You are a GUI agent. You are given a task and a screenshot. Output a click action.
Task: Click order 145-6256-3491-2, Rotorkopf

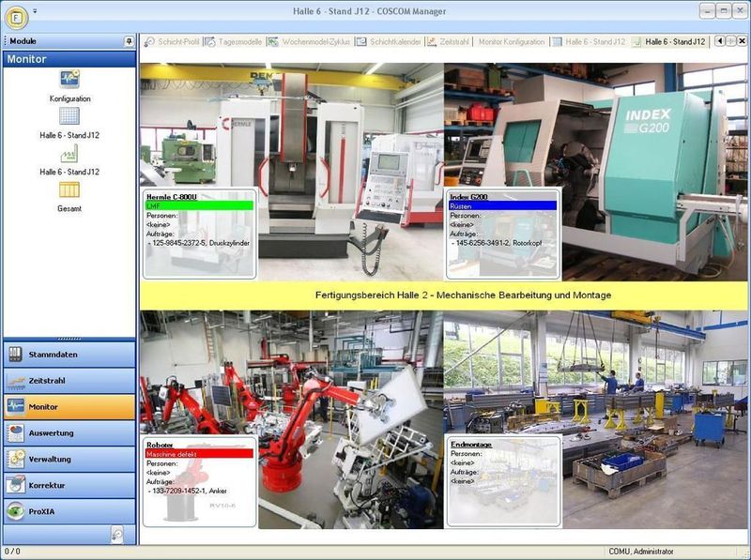(x=497, y=243)
